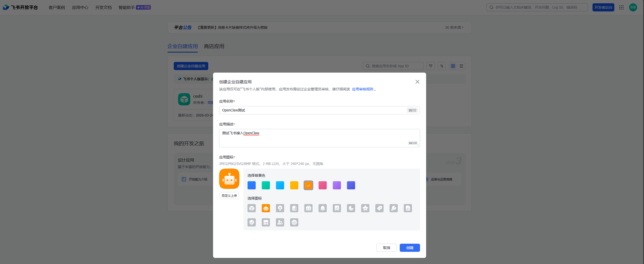Image resolution: width=644 pixels, height=264 pixels.
Task: Pick the purple background color swatch
Action: click(x=337, y=185)
